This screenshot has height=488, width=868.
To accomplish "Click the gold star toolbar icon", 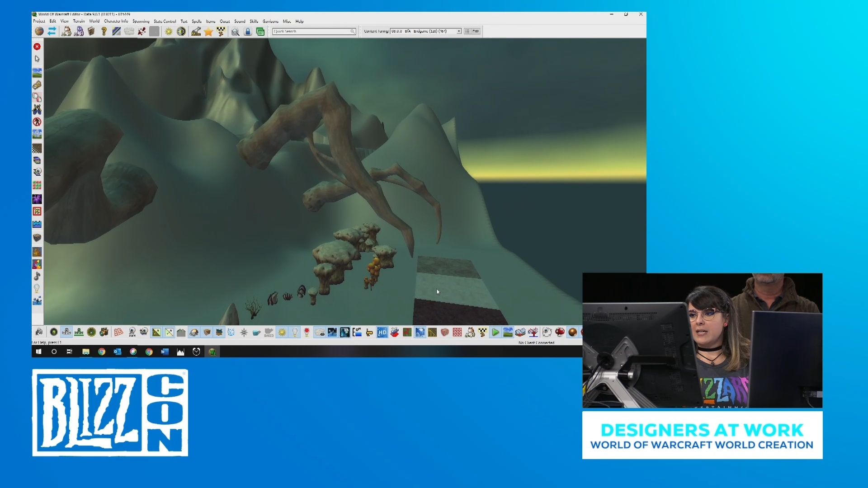I will tap(208, 32).
